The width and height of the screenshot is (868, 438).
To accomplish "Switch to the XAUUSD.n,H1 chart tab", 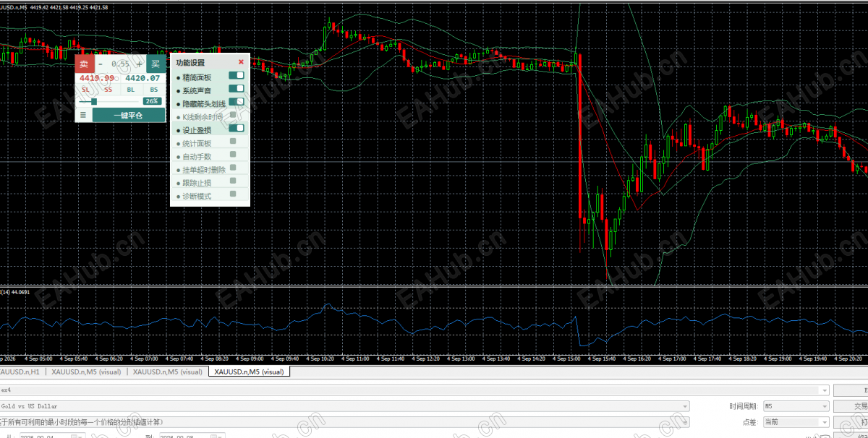I will (20, 372).
